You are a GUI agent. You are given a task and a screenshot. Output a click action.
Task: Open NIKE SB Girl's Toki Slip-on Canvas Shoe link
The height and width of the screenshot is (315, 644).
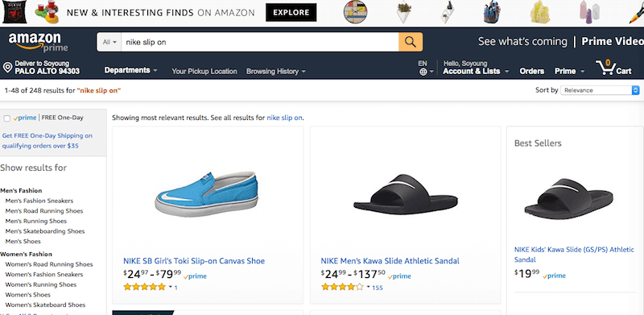click(x=194, y=261)
